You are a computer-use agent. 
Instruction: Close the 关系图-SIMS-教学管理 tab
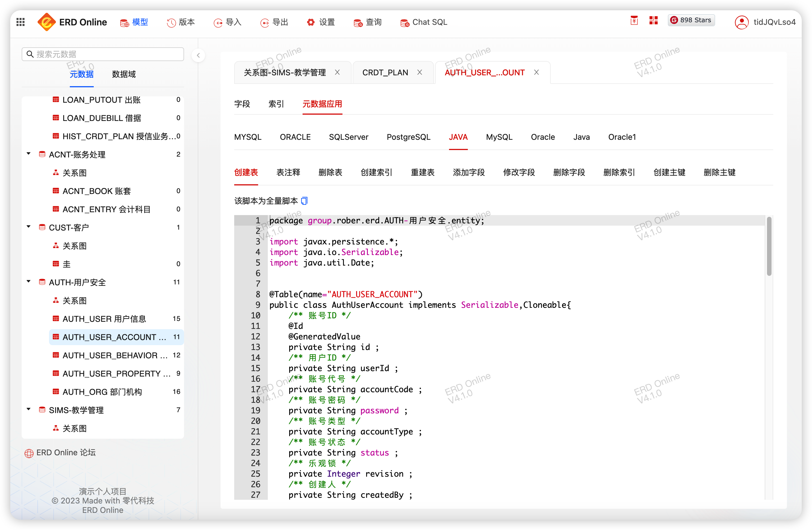click(337, 72)
